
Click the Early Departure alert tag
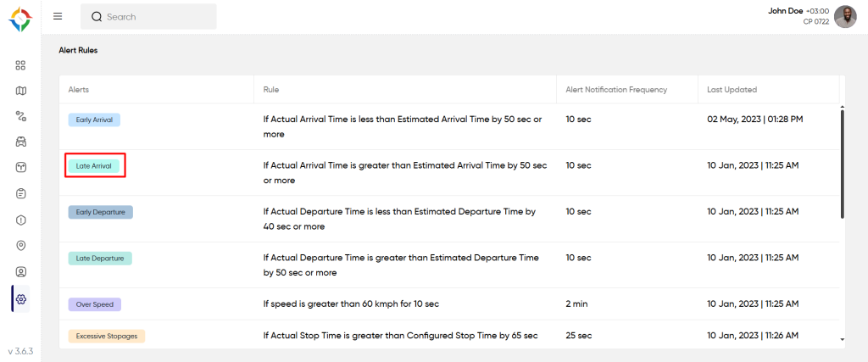pyautogui.click(x=100, y=212)
